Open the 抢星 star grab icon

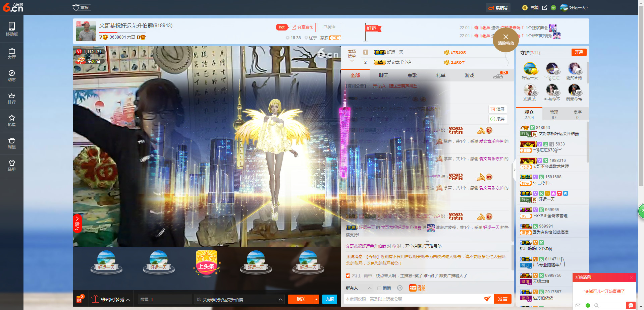tap(12, 121)
